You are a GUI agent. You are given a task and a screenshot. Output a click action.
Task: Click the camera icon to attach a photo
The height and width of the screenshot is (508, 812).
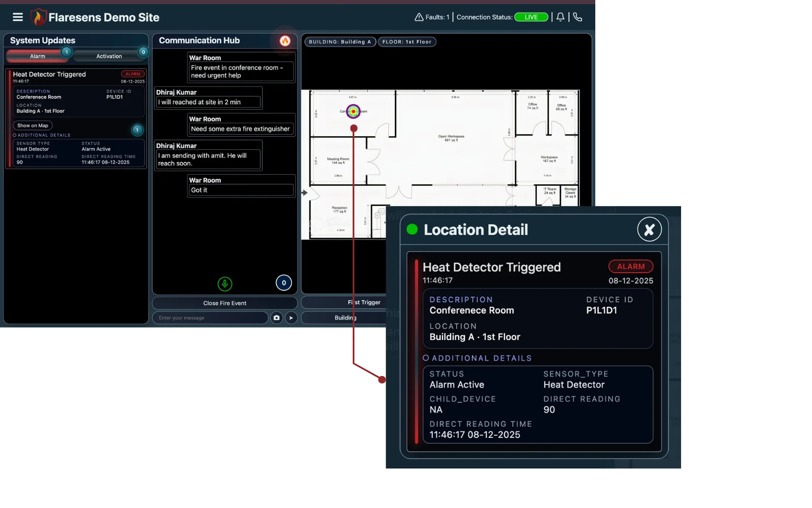(276, 317)
